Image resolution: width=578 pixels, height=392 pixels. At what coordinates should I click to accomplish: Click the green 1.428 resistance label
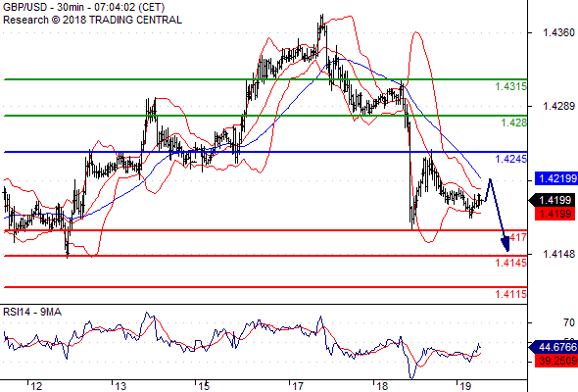click(x=514, y=122)
